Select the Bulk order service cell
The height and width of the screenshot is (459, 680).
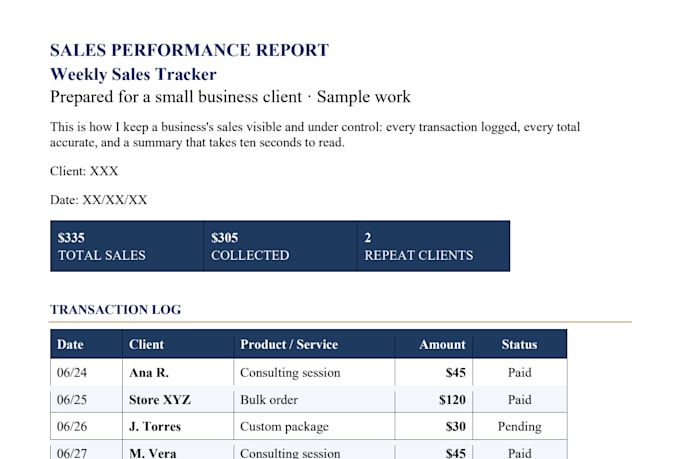coord(314,399)
